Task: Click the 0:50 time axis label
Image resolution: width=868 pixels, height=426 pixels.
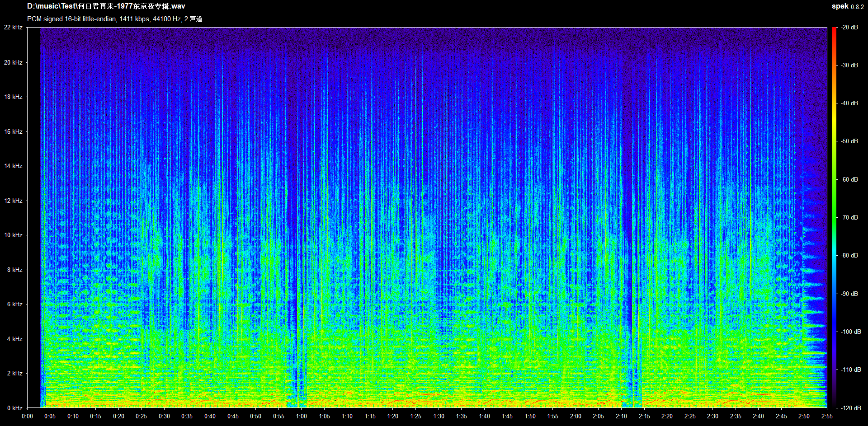Action: 256,416
